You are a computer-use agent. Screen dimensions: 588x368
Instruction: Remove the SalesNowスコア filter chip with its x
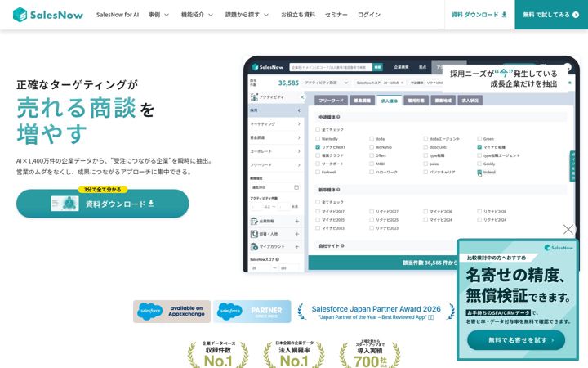click(403, 83)
